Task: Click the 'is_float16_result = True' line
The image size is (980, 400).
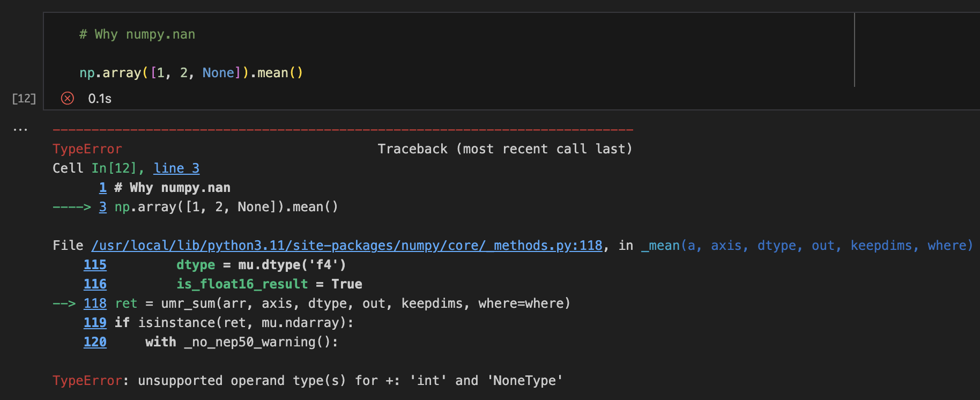Action: [269, 284]
